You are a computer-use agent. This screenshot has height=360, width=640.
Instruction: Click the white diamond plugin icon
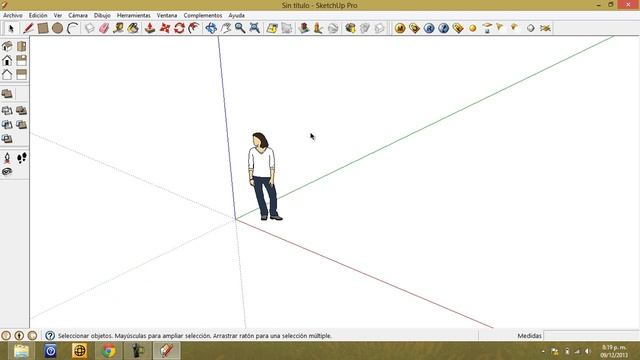(530, 28)
